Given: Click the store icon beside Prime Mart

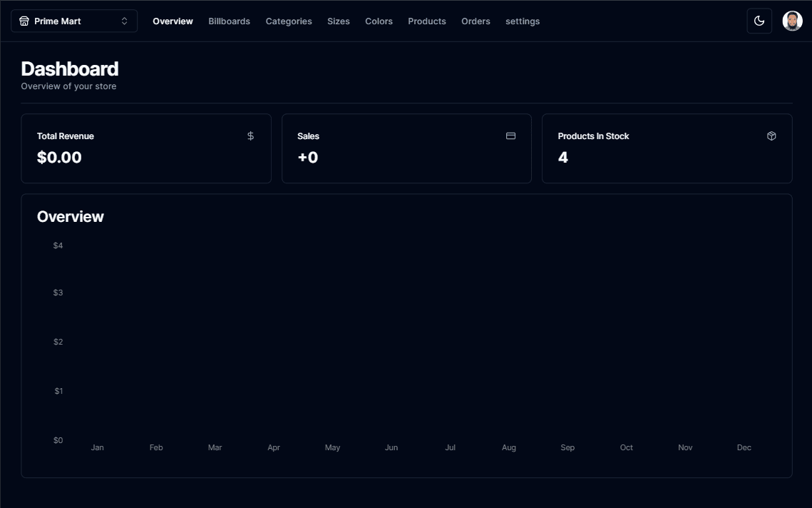Looking at the screenshot, I should pos(24,21).
